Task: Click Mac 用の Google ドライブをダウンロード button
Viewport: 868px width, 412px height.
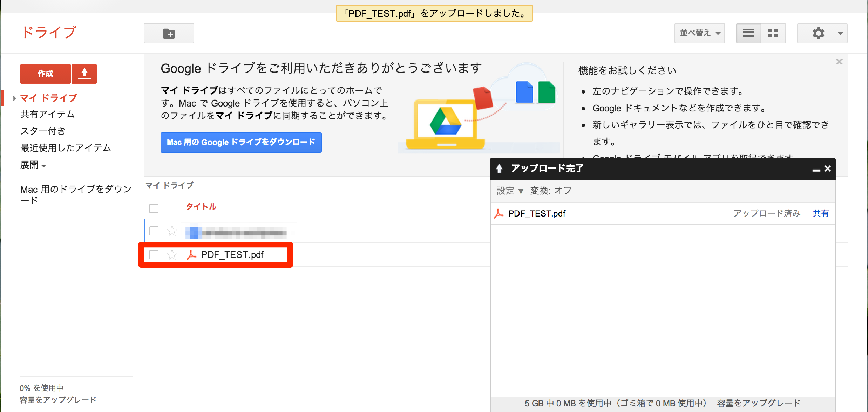Action: (x=241, y=142)
